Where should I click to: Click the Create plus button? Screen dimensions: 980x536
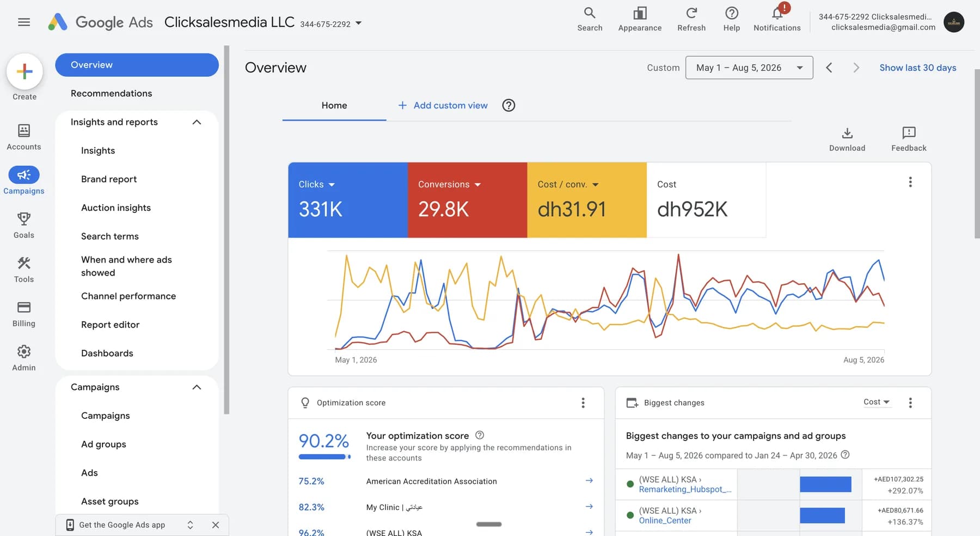tap(24, 71)
